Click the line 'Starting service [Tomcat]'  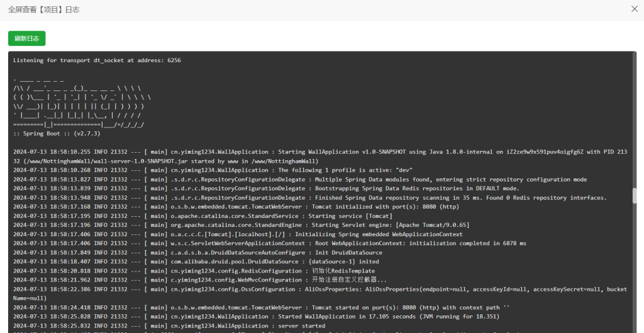tap(203, 216)
